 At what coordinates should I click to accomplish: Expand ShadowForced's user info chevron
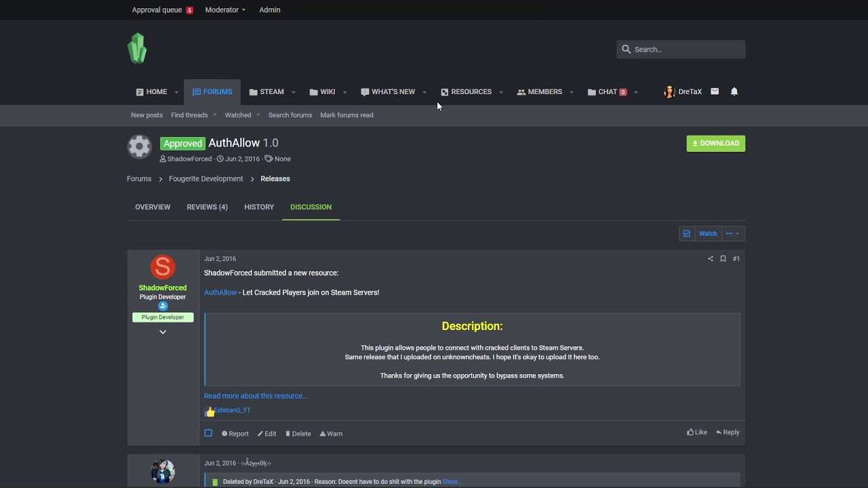pyautogui.click(x=163, y=332)
